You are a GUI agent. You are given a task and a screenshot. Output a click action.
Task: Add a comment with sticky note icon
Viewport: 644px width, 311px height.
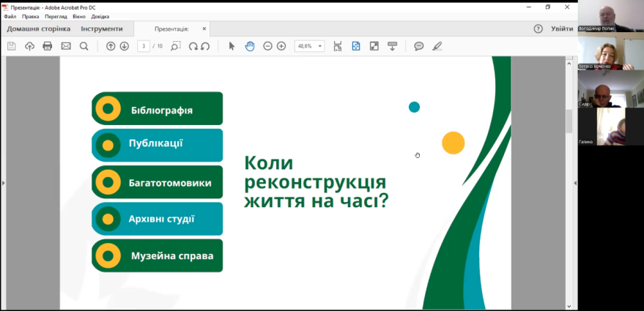coord(418,46)
